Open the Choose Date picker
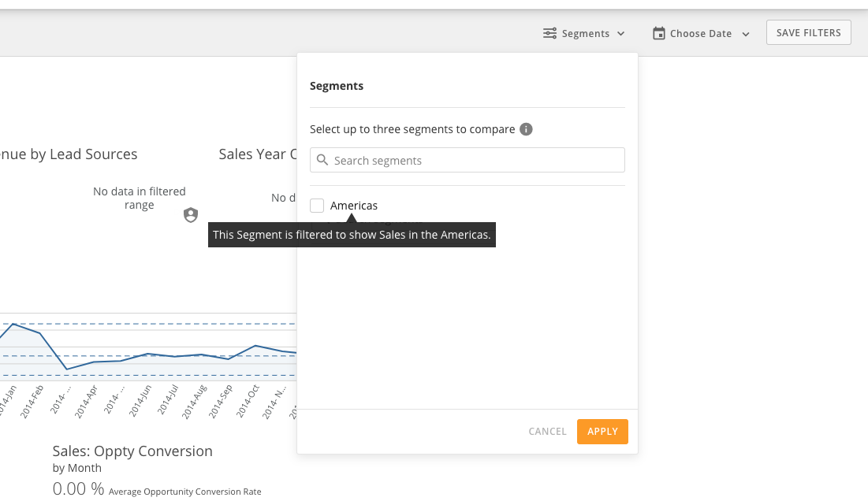868x501 pixels. tap(700, 33)
